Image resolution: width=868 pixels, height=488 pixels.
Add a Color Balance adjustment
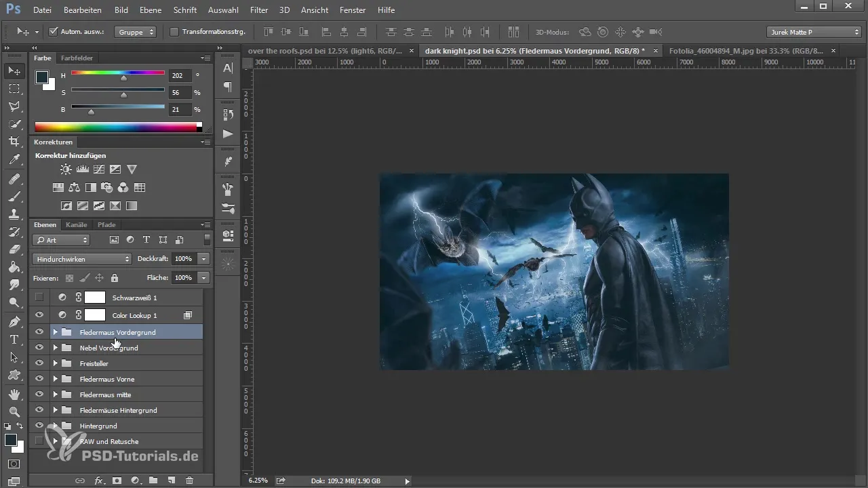[x=75, y=188]
